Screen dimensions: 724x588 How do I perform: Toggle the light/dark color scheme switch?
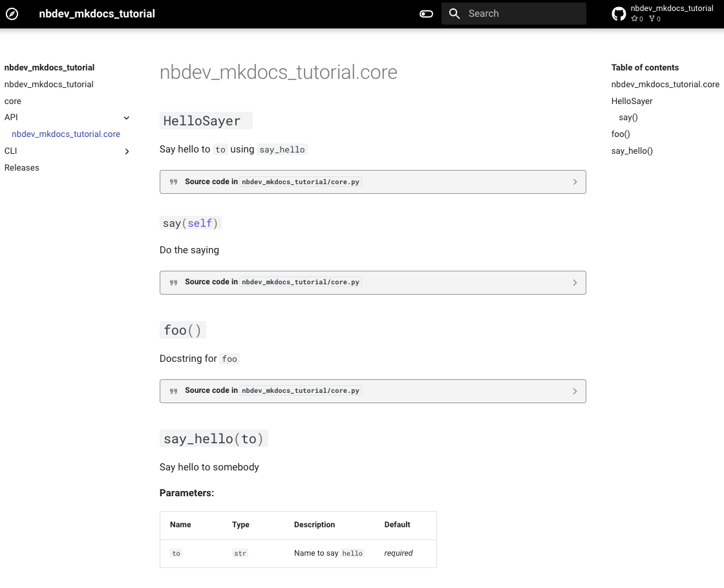[x=426, y=14]
